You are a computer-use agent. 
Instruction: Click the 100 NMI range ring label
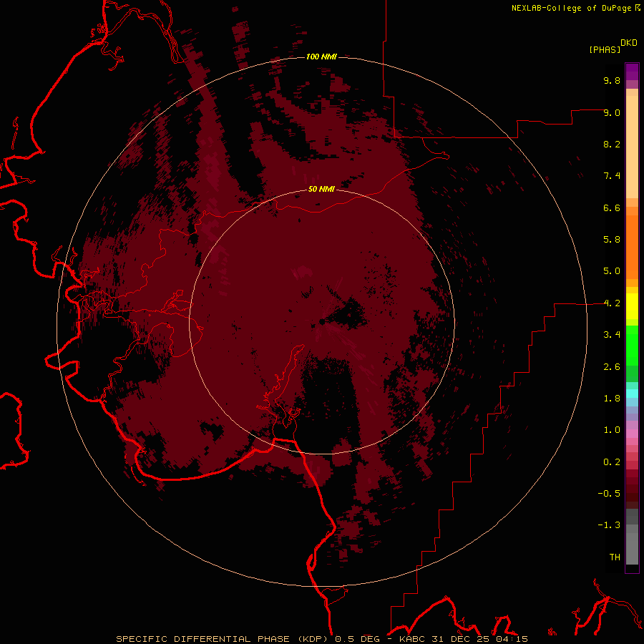pos(321,57)
